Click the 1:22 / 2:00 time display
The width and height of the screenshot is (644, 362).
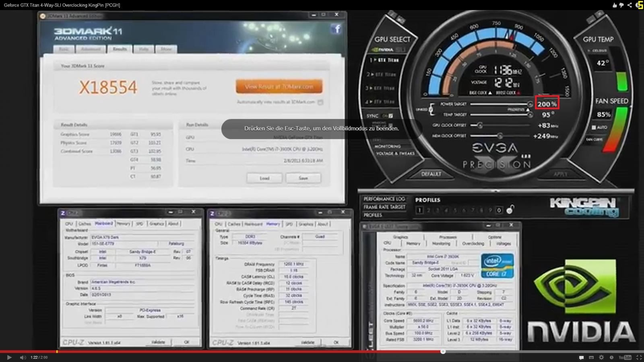tap(39, 357)
